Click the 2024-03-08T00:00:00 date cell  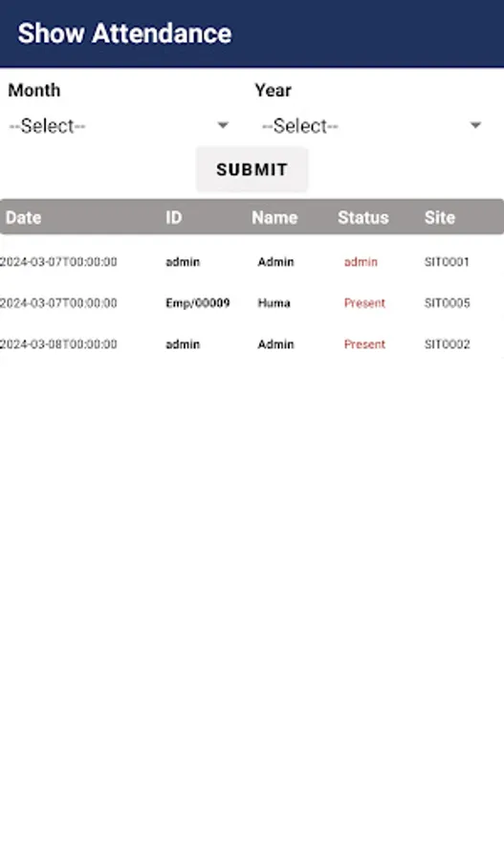coord(58,344)
